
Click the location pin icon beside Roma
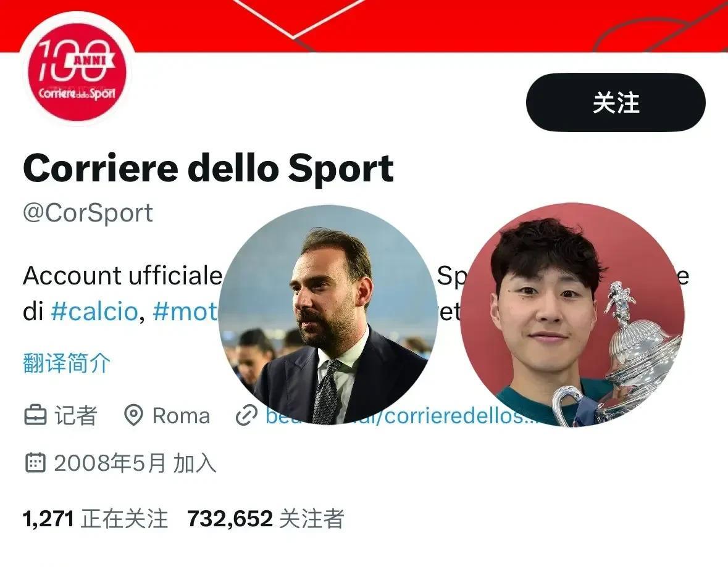134,415
